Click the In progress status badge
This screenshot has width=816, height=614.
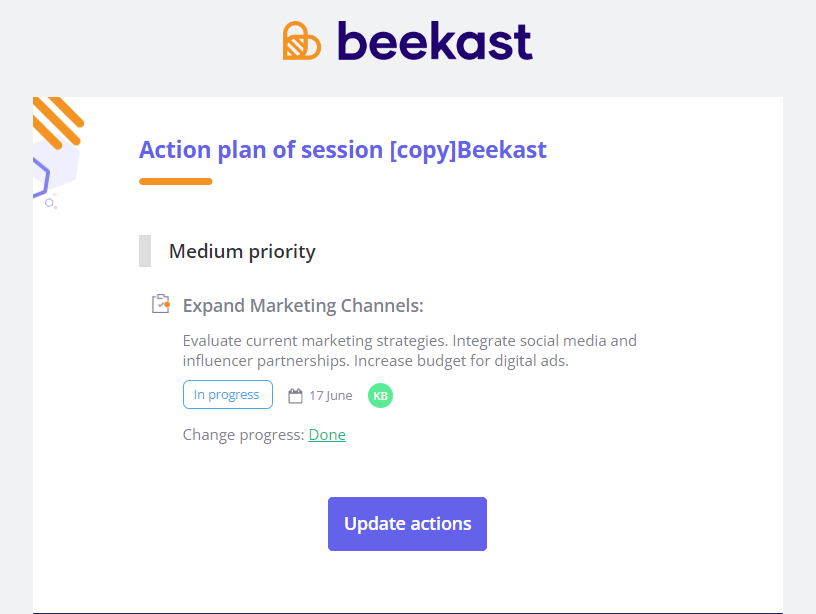(x=227, y=395)
